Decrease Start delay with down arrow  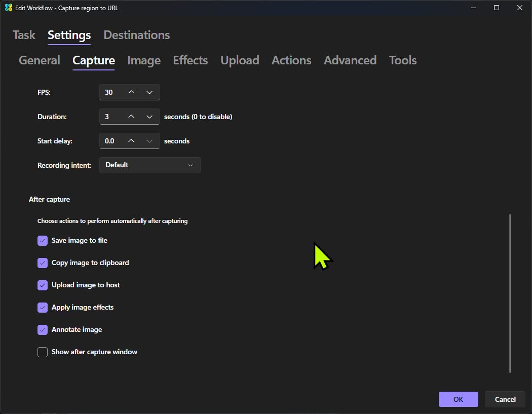coord(149,141)
